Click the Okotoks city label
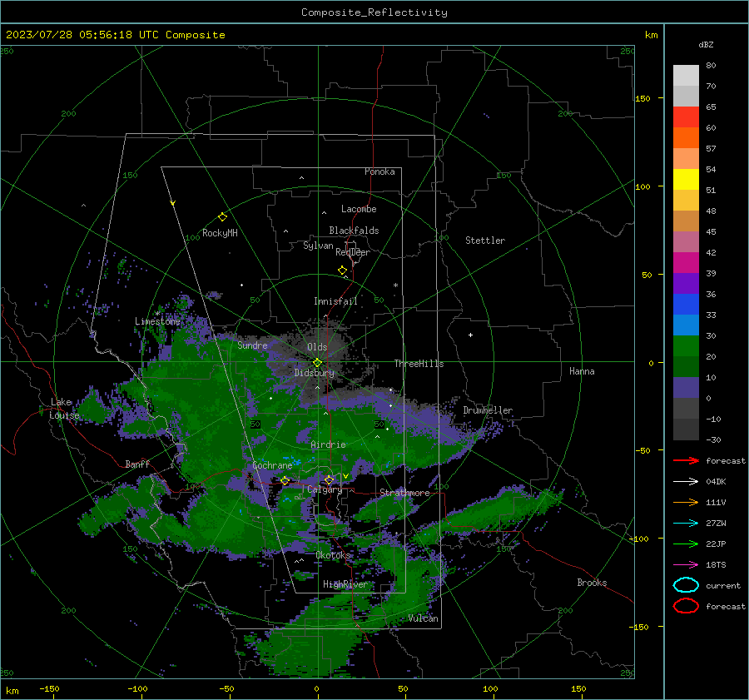Image resolution: width=749 pixels, height=700 pixels. pyautogui.click(x=334, y=554)
